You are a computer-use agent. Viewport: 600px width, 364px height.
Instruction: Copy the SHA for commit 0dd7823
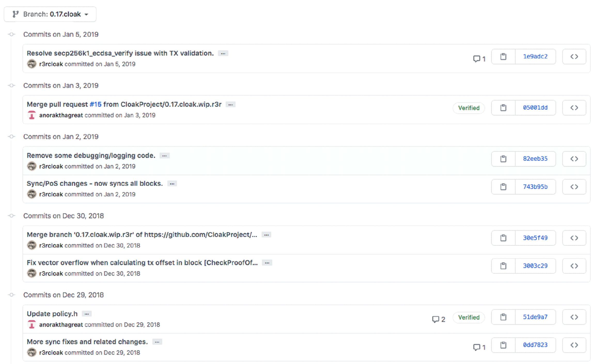(x=503, y=345)
